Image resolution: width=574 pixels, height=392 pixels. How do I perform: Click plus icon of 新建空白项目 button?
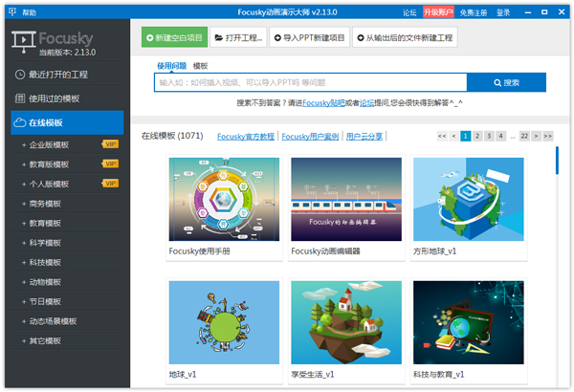pos(150,37)
